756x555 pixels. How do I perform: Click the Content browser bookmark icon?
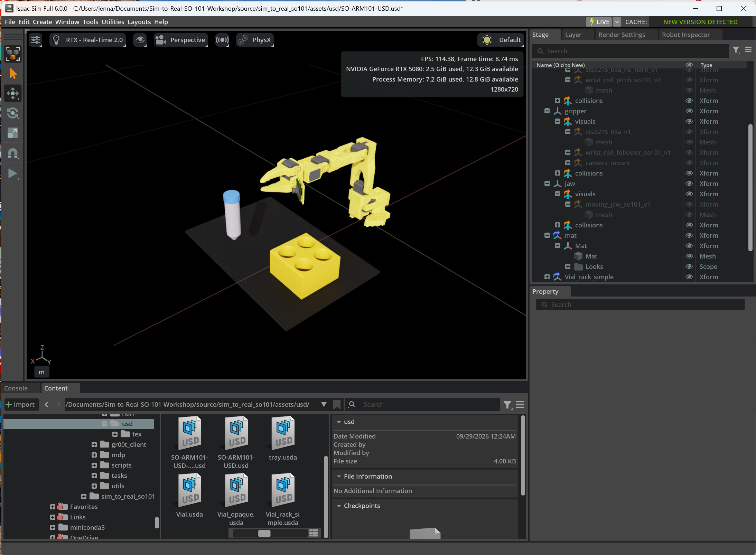point(337,404)
